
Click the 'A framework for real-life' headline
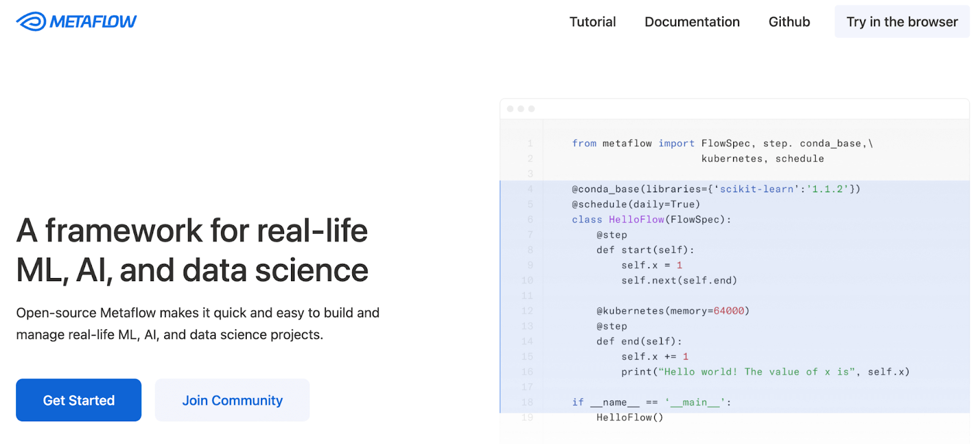pos(192,231)
